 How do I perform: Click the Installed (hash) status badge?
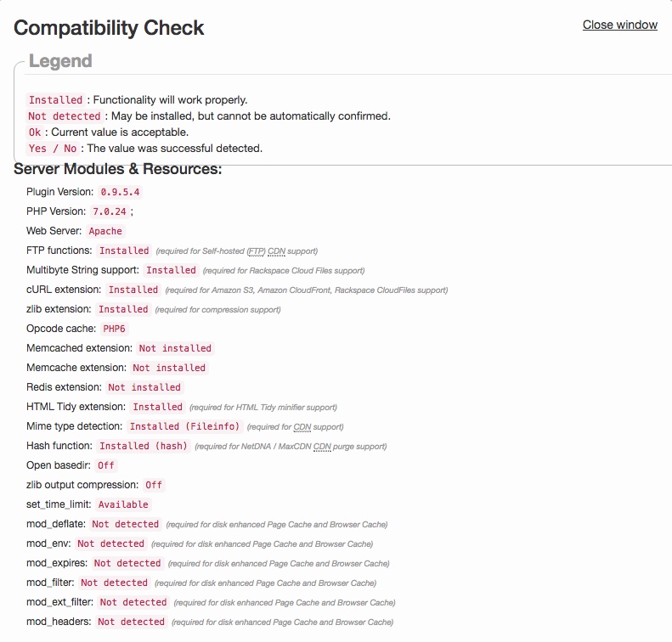pyautogui.click(x=143, y=446)
